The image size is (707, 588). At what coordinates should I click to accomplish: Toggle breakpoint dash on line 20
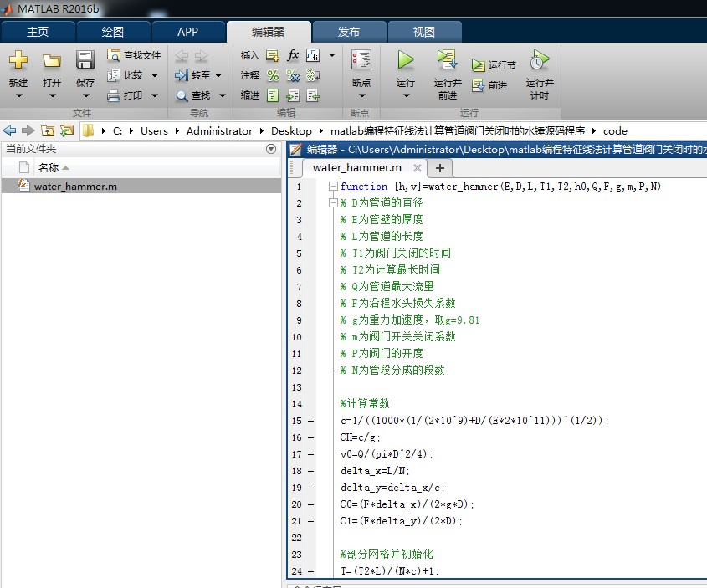pyautogui.click(x=310, y=504)
